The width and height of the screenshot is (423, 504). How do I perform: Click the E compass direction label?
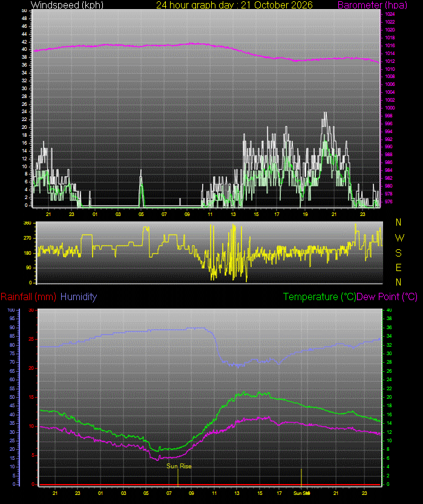tap(398, 267)
